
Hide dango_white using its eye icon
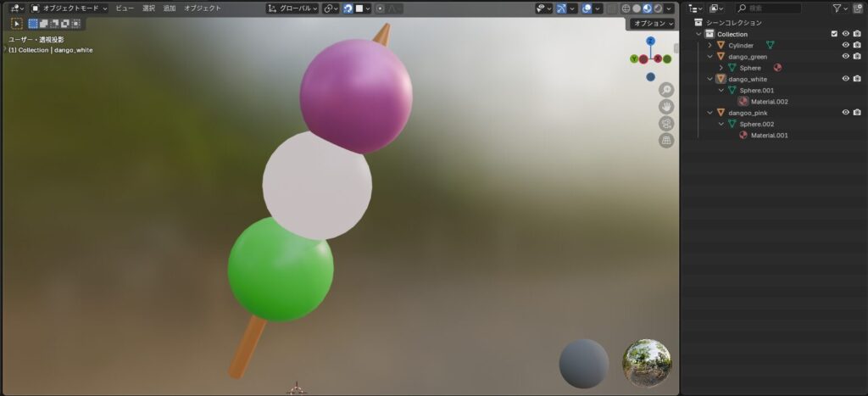tap(845, 79)
